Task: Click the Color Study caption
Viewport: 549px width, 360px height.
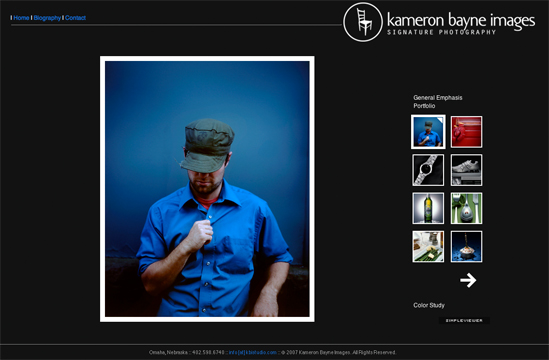Action: pyautogui.click(x=429, y=305)
